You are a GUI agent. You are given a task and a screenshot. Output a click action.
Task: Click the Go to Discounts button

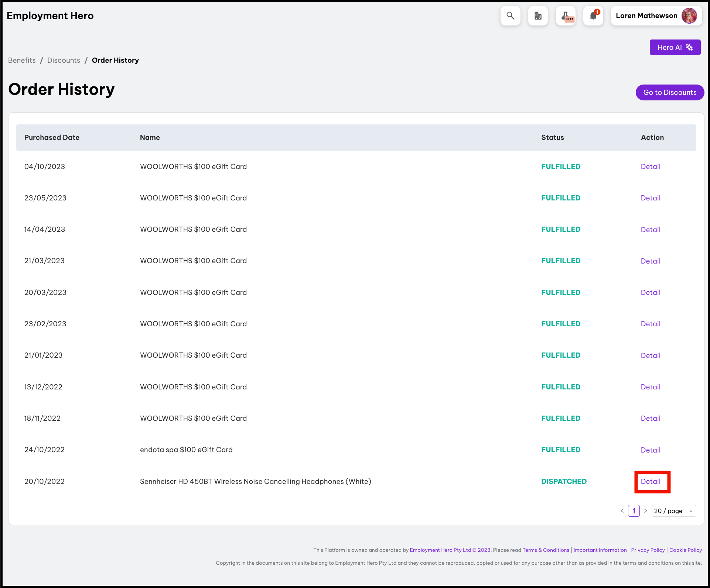pyautogui.click(x=670, y=92)
